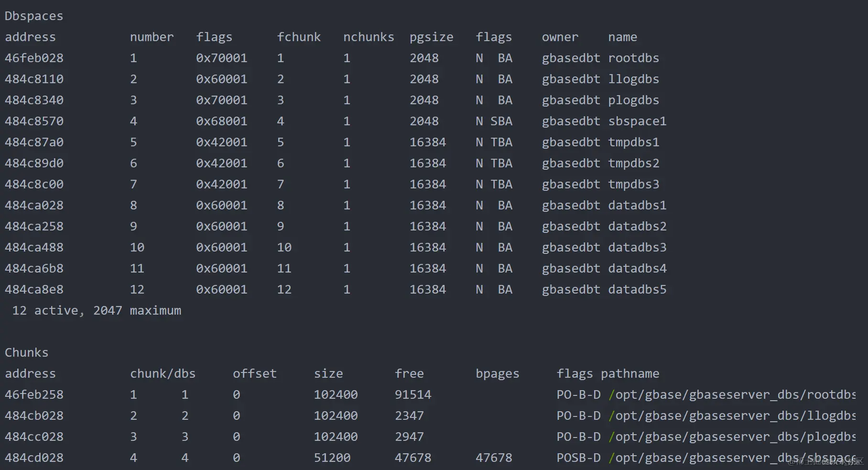Click the size value 51200

point(332,458)
